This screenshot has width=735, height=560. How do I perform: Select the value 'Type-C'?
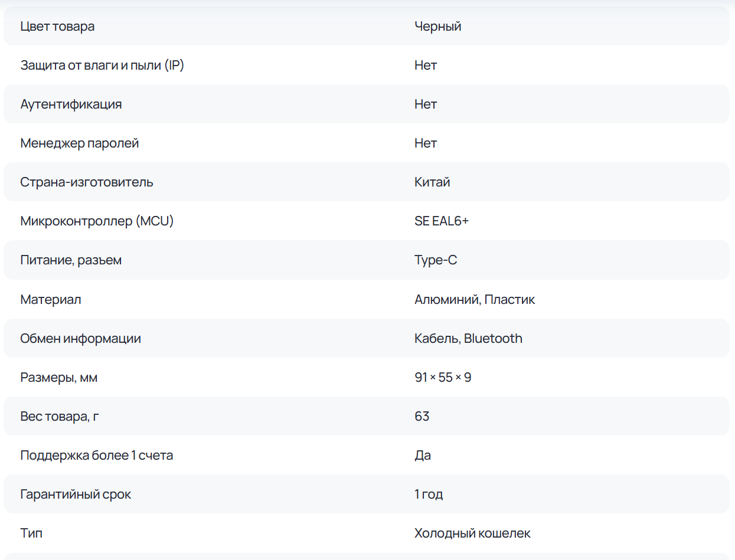[x=436, y=260]
